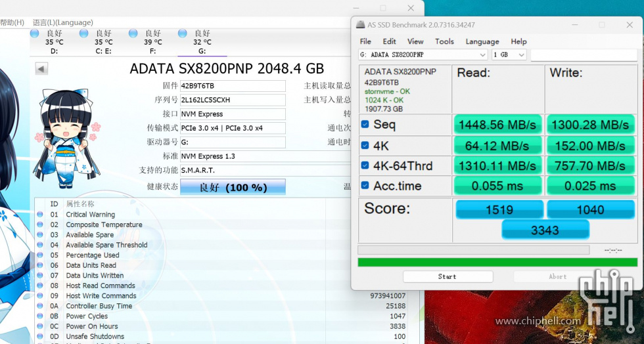This screenshot has height=344, width=644.
Task: Open the Edit menu in AS SSD
Action: tap(389, 41)
